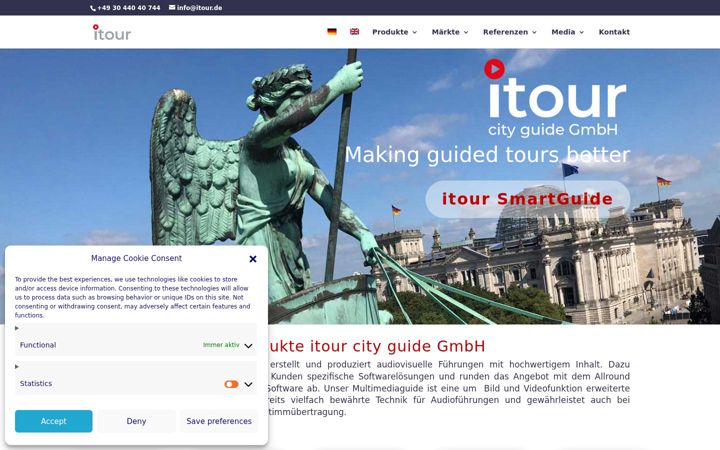
Task: Click the Functional label
Action: pyautogui.click(x=38, y=345)
